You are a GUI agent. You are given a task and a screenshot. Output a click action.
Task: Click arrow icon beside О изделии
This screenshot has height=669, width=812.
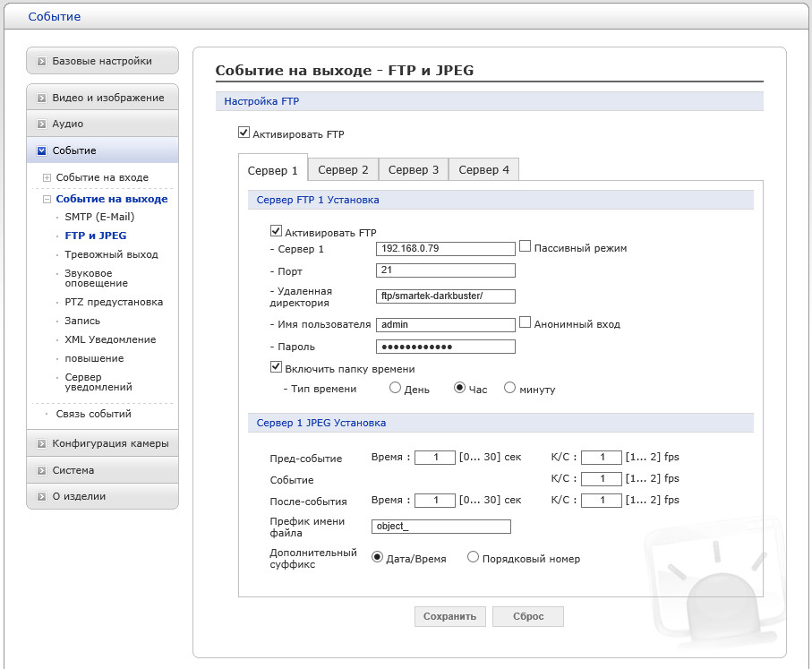pyautogui.click(x=42, y=497)
